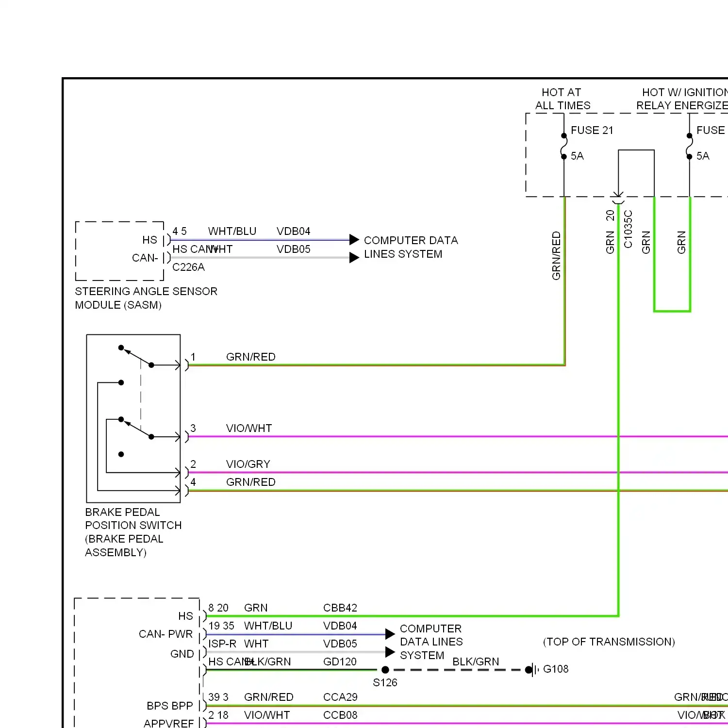Viewport: 728px width, 728px height.
Task: Select the S126 splice label
Action: pos(385,682)
